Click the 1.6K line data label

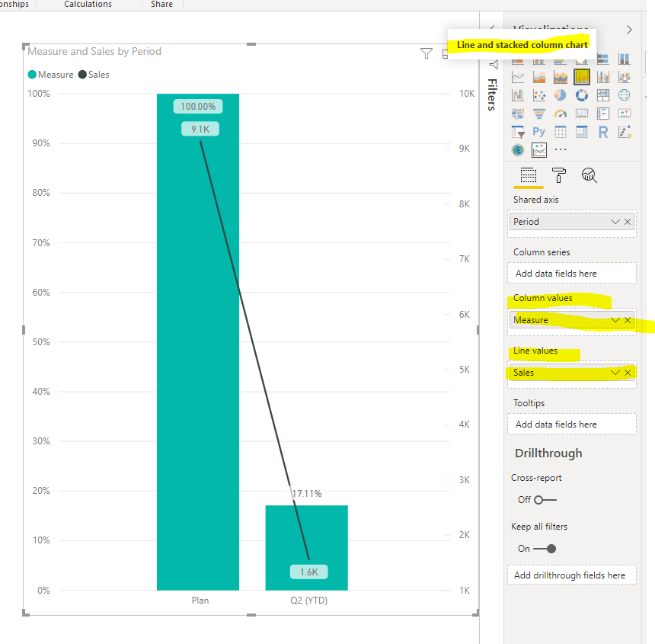[x=308, y=572]
